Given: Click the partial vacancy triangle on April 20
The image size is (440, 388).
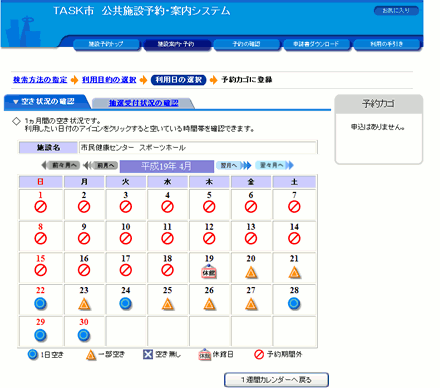Looking at the screenshot, I should 251,273.
